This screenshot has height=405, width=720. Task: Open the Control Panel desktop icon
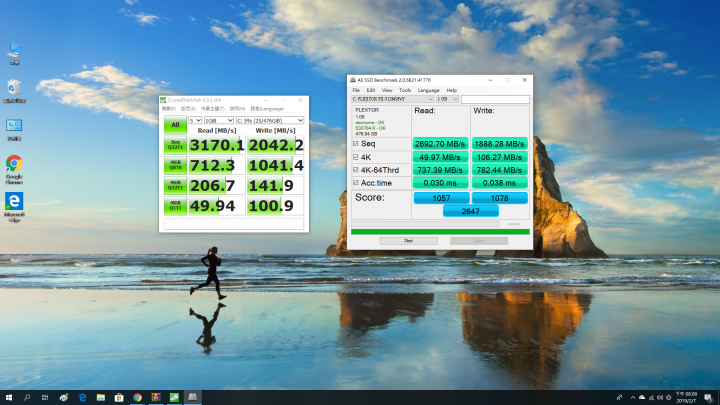click(x=14, y=127)
